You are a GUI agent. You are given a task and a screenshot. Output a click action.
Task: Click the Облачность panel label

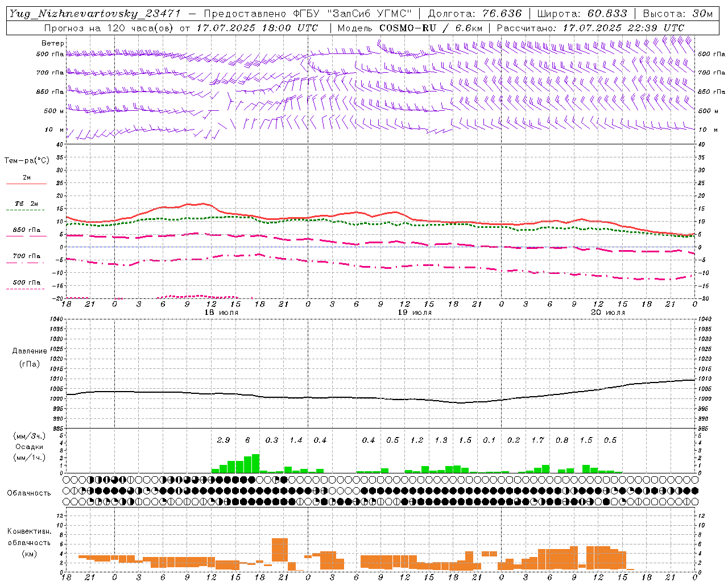(29, 493)
